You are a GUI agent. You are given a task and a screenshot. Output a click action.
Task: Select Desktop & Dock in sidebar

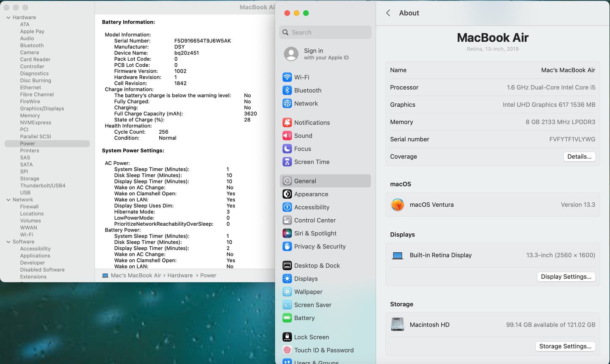[x=317, y=266]
